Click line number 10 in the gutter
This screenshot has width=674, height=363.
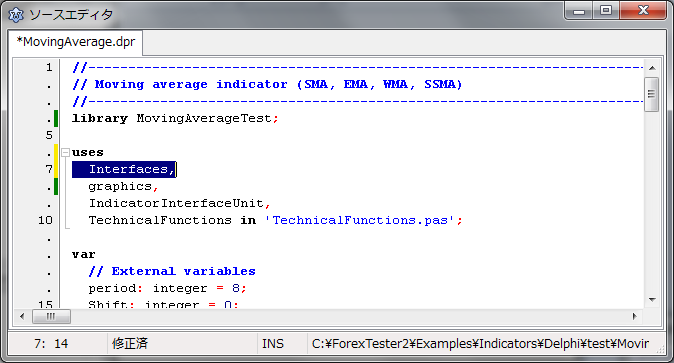(x=46, y=220)
